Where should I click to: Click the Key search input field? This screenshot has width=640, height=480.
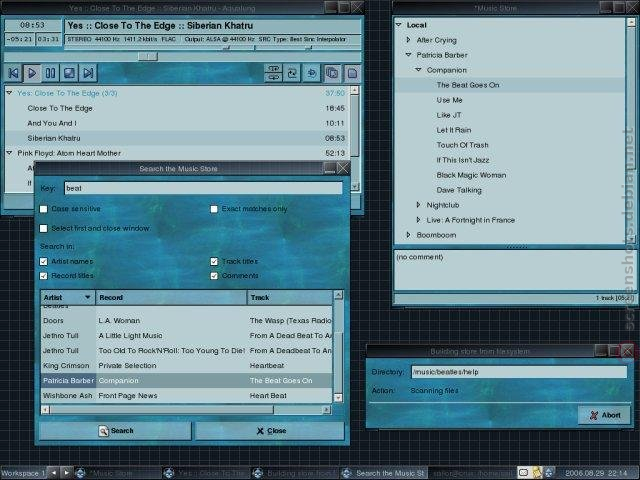tap(203, 188)
